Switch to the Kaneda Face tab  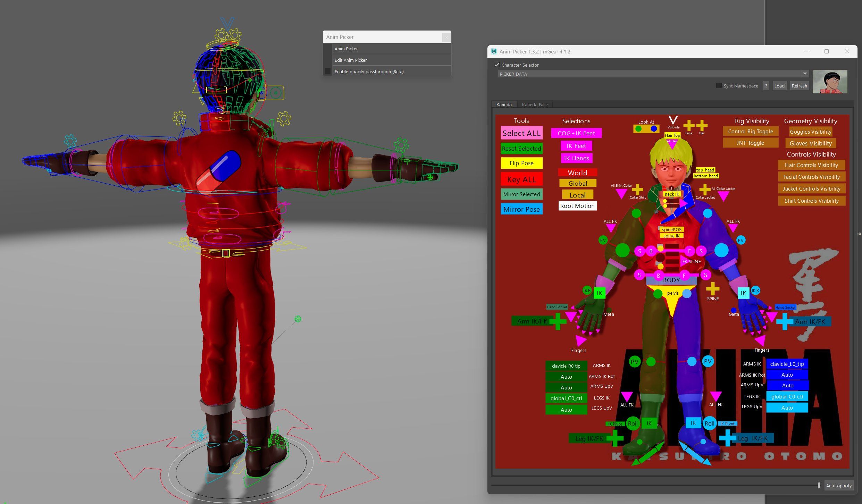tap(534, 104)
